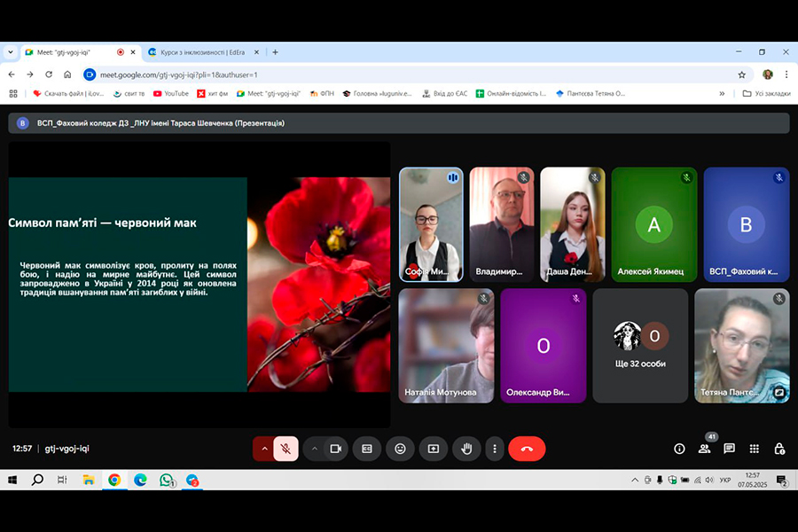This screenshot has height=532, width=798.
Task: Click the presentation slide about червоний мак
Action: [199, 285]
